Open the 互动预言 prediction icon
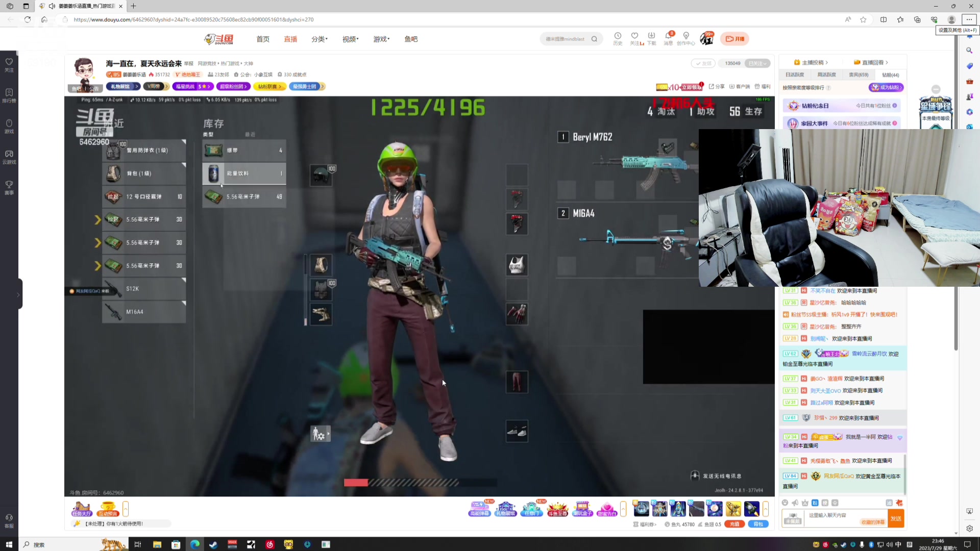The width and height of the screenshot is (980, 551). click(x=108, y=509)
